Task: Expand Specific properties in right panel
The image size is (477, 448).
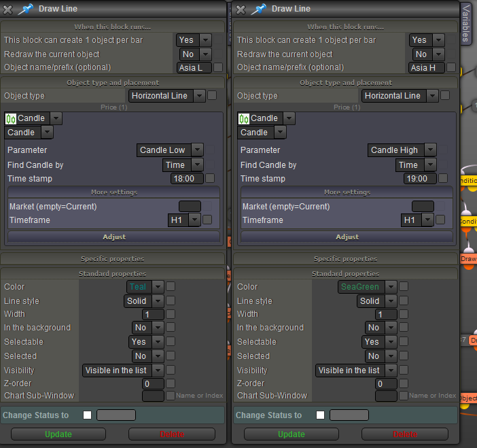Action: tap(345, 259)
